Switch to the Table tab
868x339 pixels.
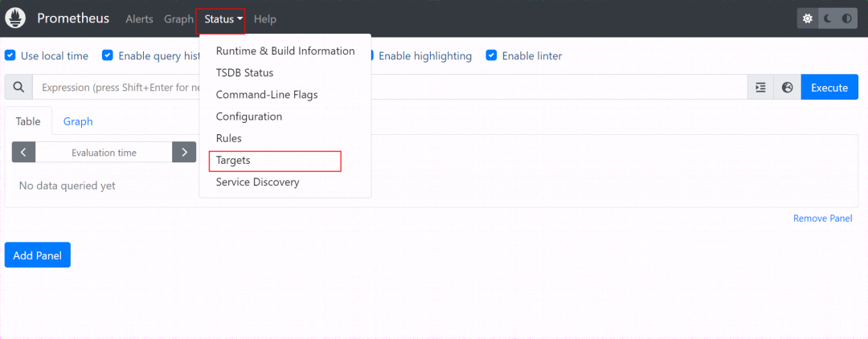[x=28, y=121]
